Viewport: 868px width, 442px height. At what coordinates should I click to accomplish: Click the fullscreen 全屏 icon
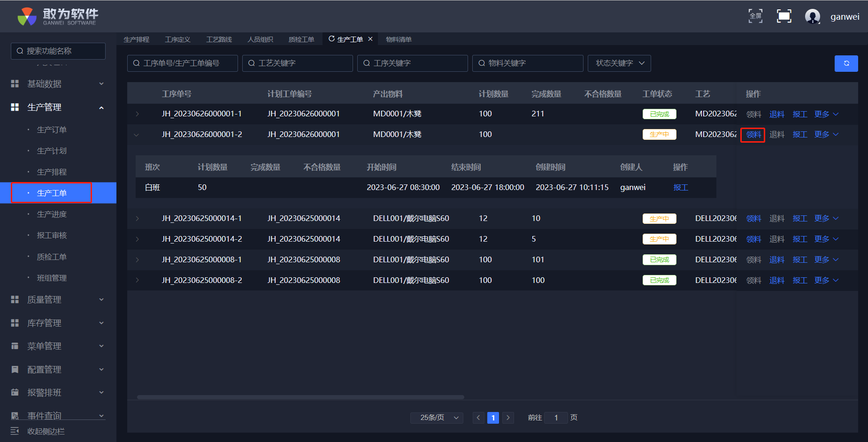coord(755,16)
